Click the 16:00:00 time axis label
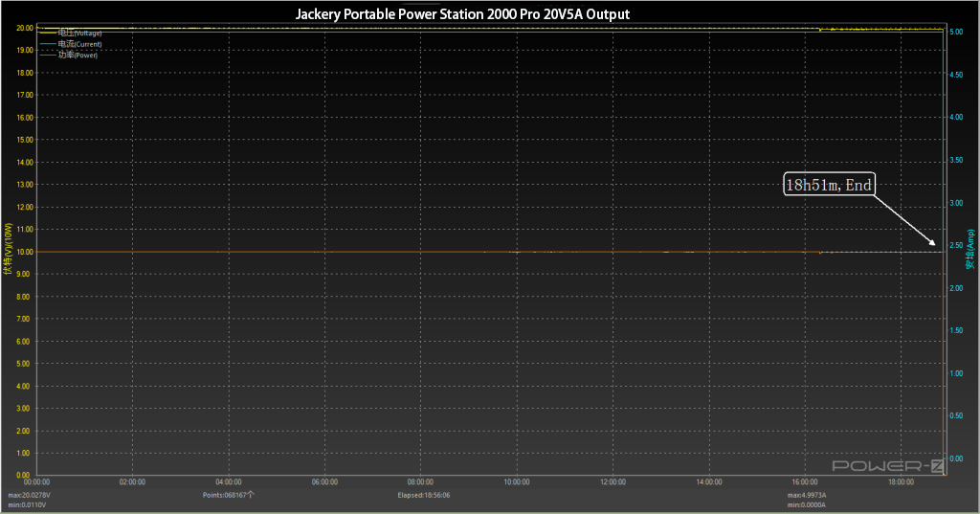This screenshot has width=980, height=514. click(x=804, y=482)
